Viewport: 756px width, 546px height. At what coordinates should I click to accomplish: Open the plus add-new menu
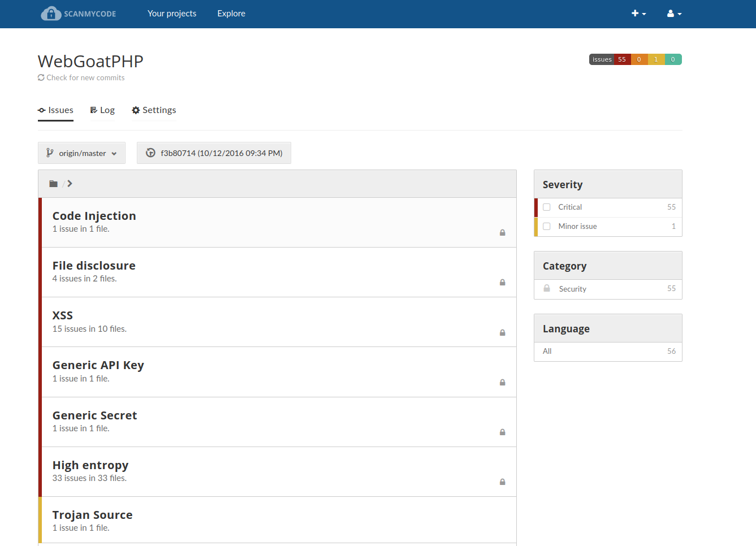pos(638,14)
